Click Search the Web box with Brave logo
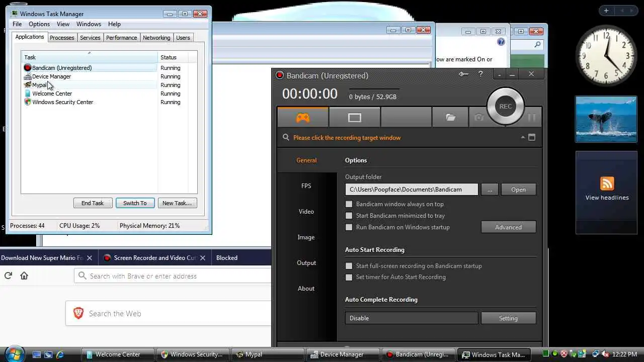The image size is (644, 362). pos(169,313)
